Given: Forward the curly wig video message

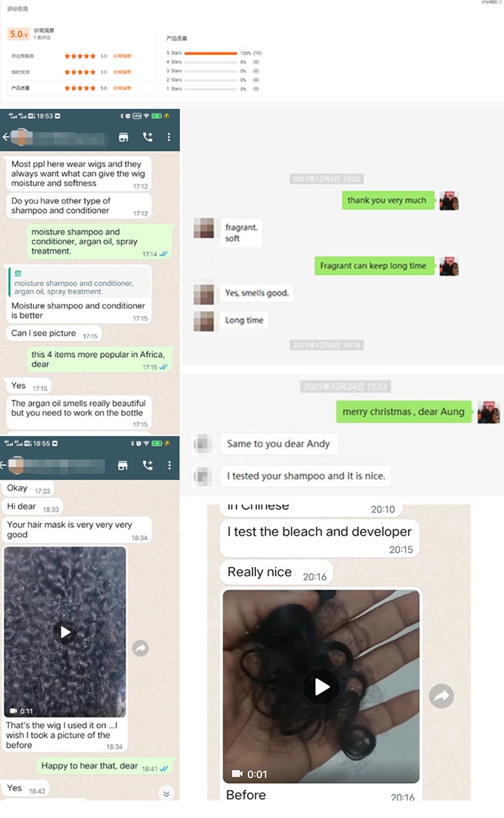Looking at the screenshot, I should (x=140, y=648).
